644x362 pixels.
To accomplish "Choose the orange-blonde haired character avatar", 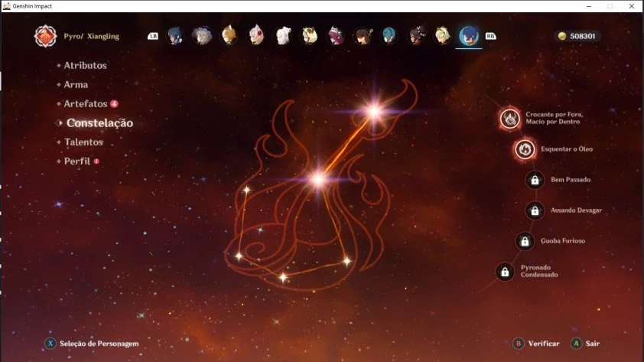I will coord(229,36).
